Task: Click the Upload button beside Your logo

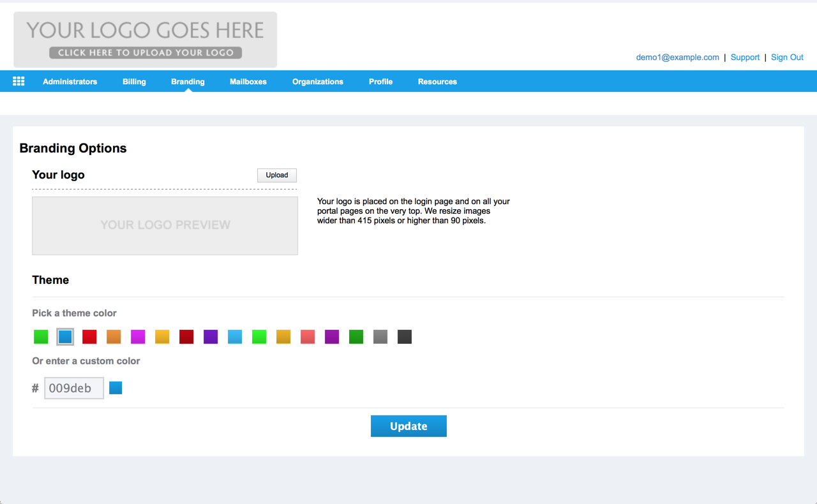Action: coord(277,175)
